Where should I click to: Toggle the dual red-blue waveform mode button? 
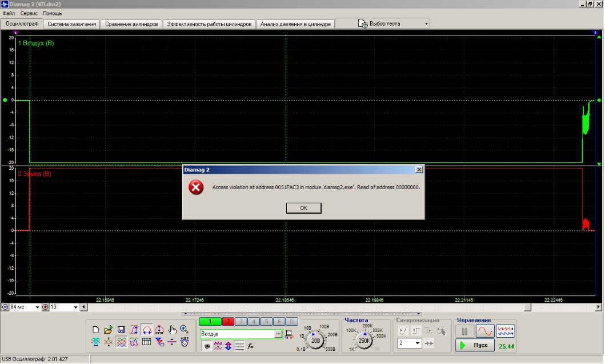click(505, 331)
